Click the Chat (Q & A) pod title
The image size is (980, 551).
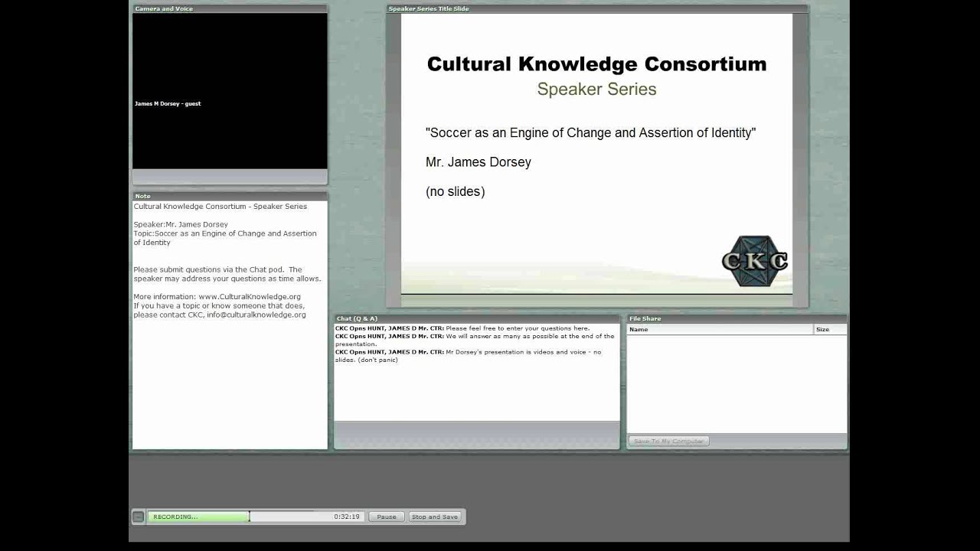[x=357, y=318]
